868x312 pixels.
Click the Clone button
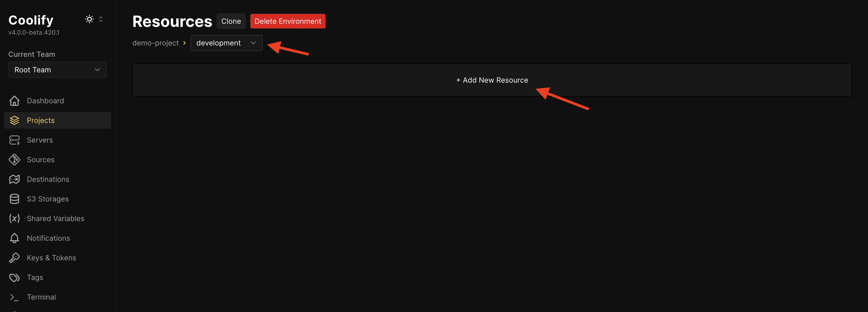click(x=231, y=21)
